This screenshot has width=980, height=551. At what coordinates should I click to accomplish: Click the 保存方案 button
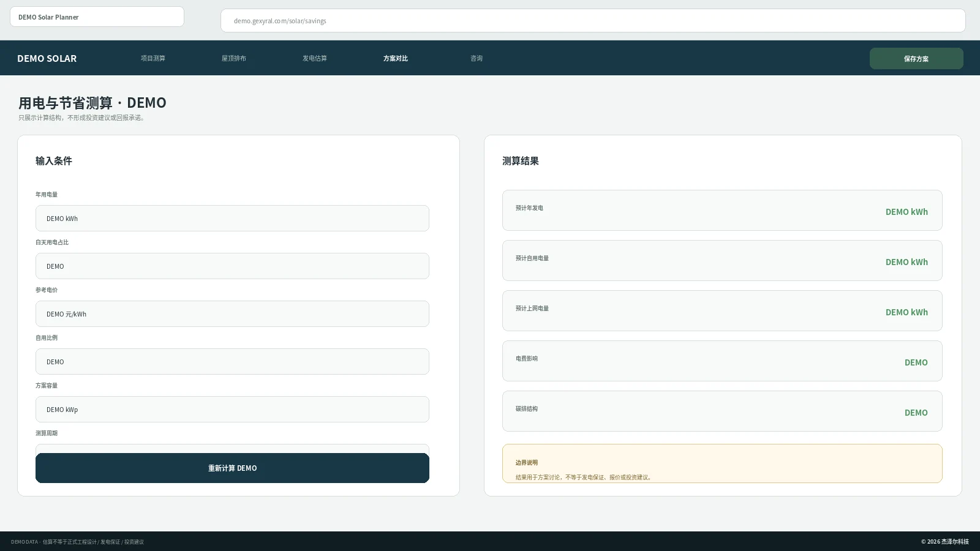click(x=916, y=59)
